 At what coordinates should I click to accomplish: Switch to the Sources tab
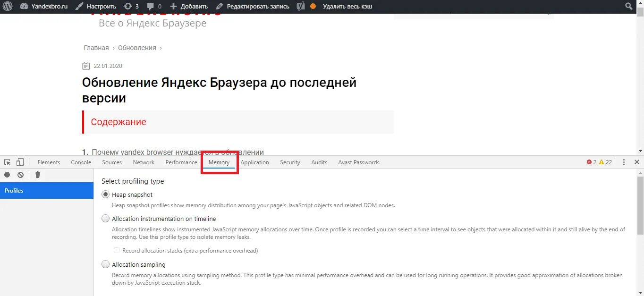point(112,162)
